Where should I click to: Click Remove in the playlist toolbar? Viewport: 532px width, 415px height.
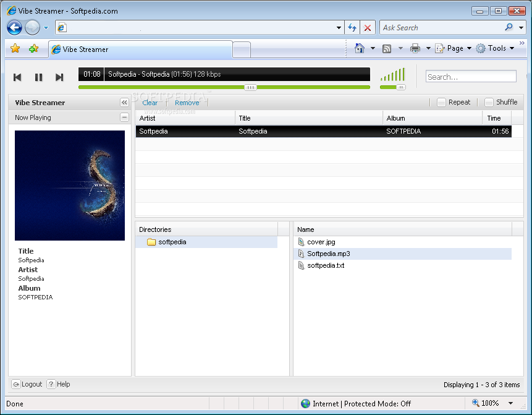pos(187,103)
